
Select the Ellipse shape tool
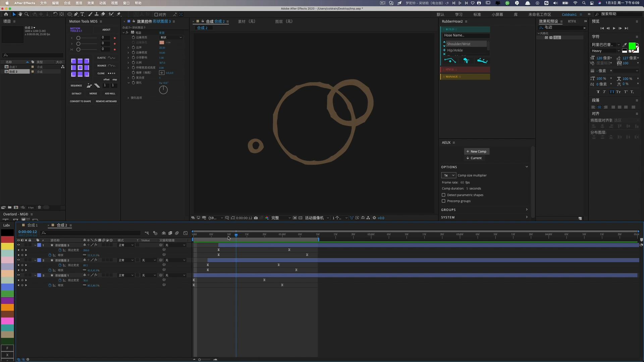(x=70, y=14)
